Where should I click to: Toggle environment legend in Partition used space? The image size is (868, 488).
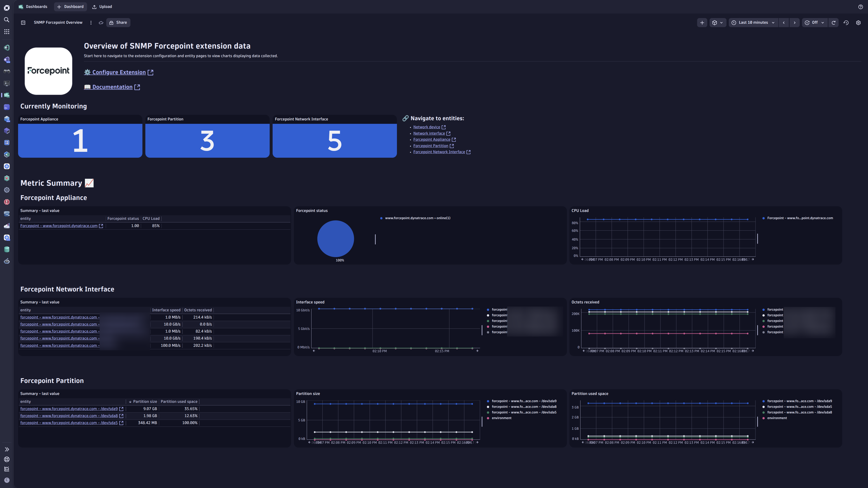pos(775,418)
